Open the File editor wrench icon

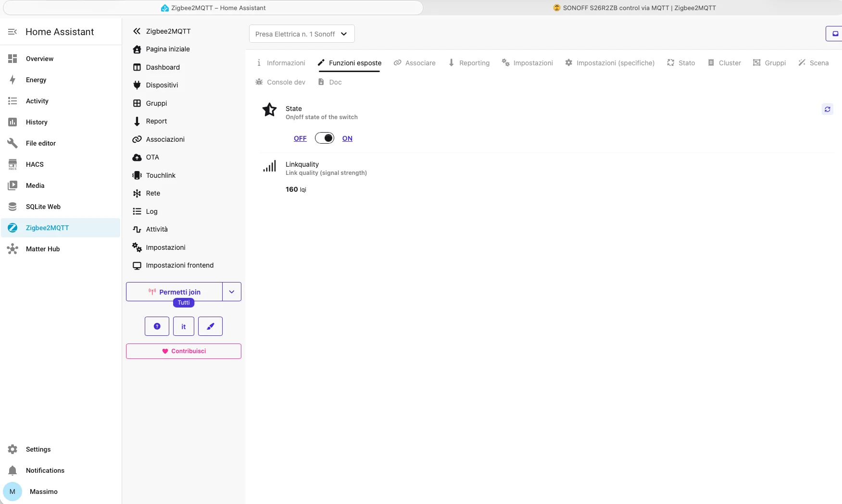[13, 143]
